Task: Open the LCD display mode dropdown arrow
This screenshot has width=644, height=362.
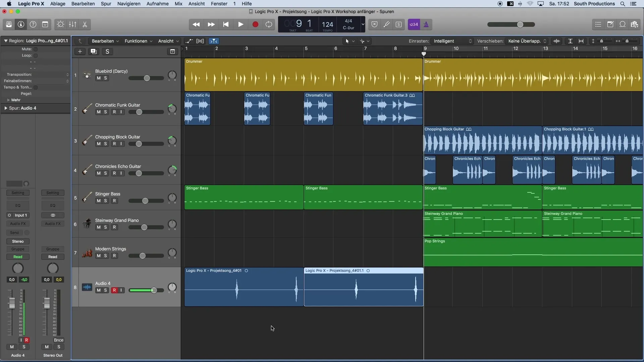Action: tap(363, 24)
